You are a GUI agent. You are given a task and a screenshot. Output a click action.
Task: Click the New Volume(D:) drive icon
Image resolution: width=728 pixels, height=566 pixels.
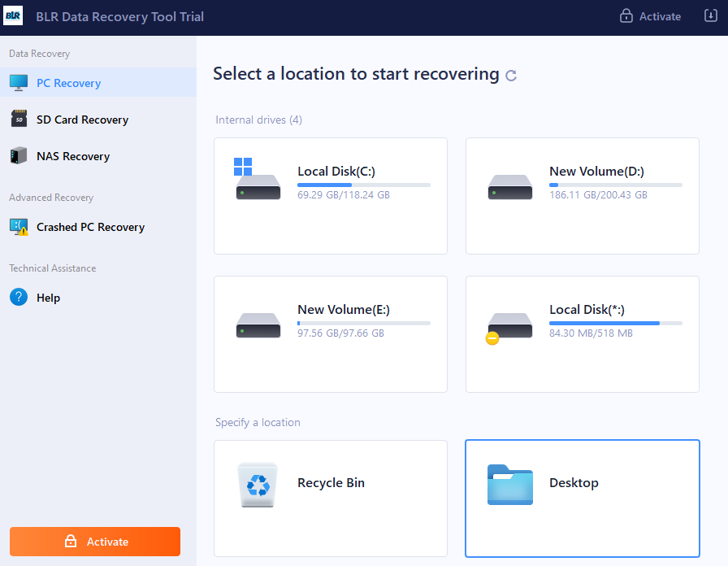tap(509, 187)
